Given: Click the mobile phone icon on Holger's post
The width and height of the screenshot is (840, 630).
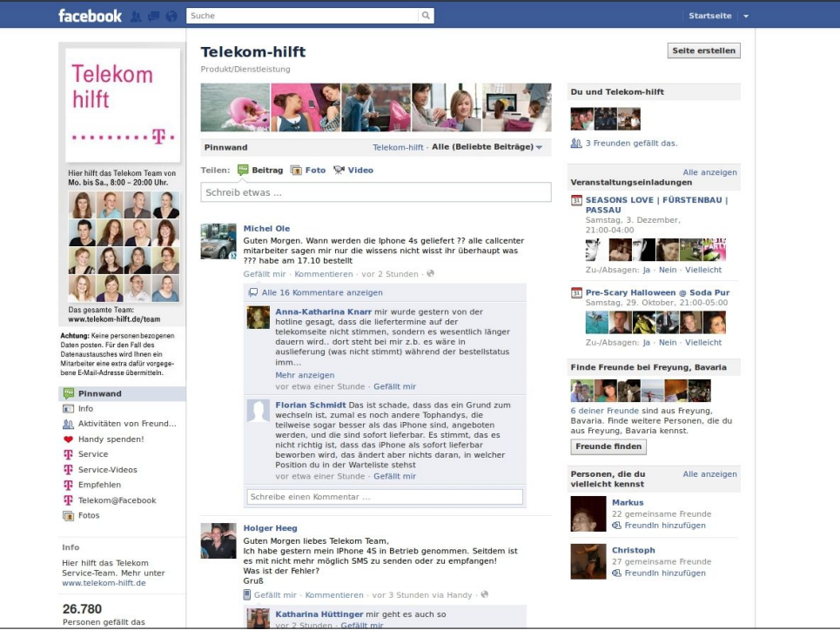Looking at the screenshot, I should coord(247,594).
